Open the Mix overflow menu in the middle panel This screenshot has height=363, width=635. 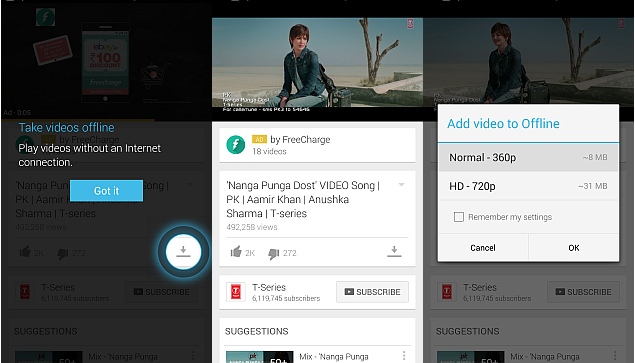click(404, 355)
